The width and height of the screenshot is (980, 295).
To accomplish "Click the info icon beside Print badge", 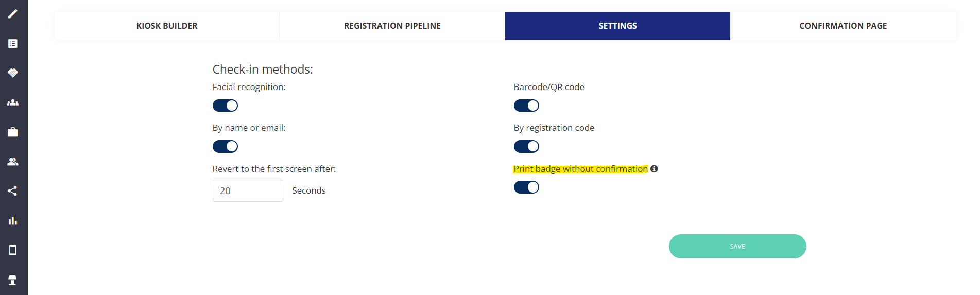I will [x=654, y=169].
